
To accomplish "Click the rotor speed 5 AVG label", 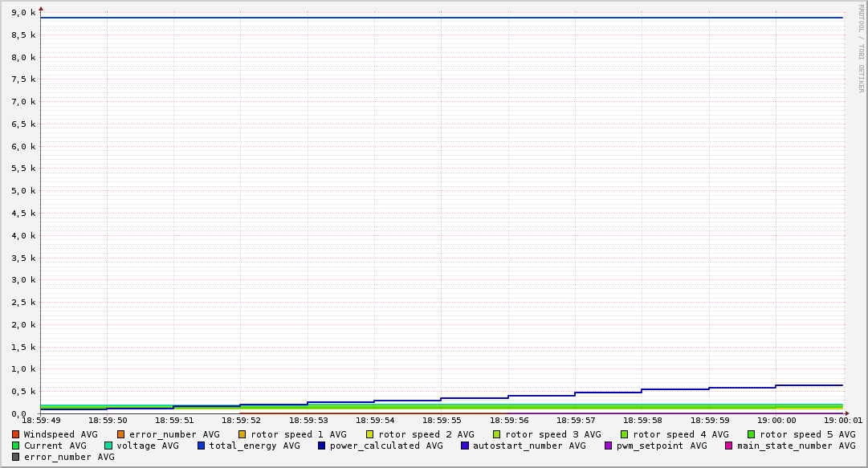I will [x=807, y=434].
